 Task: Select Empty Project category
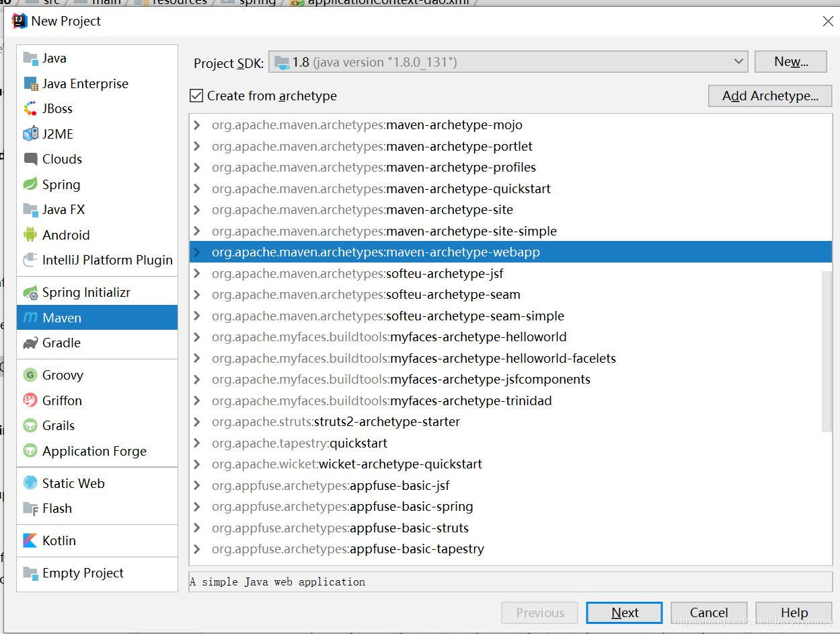pyautogui.click(x=97, y=573)
